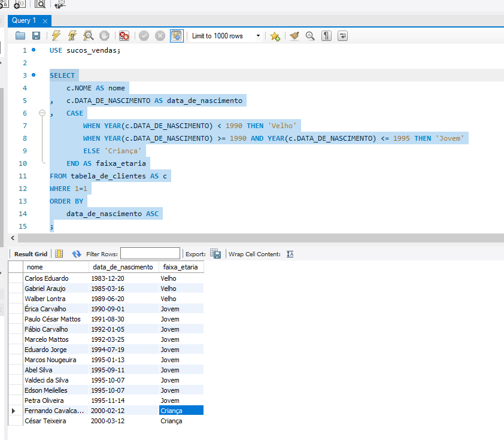Click the Filter Rows input field
Screen dimensions: 504x440
(x=150, y=254)
